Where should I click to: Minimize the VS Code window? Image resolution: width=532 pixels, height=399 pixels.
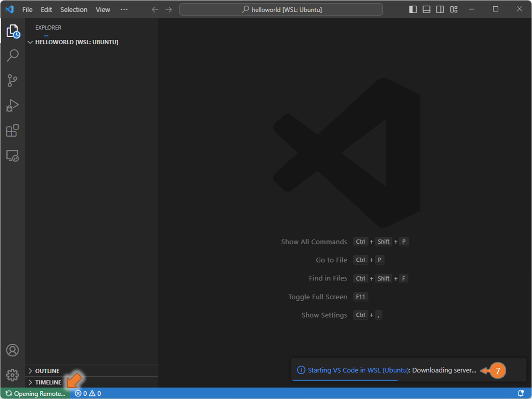(472, 9)
